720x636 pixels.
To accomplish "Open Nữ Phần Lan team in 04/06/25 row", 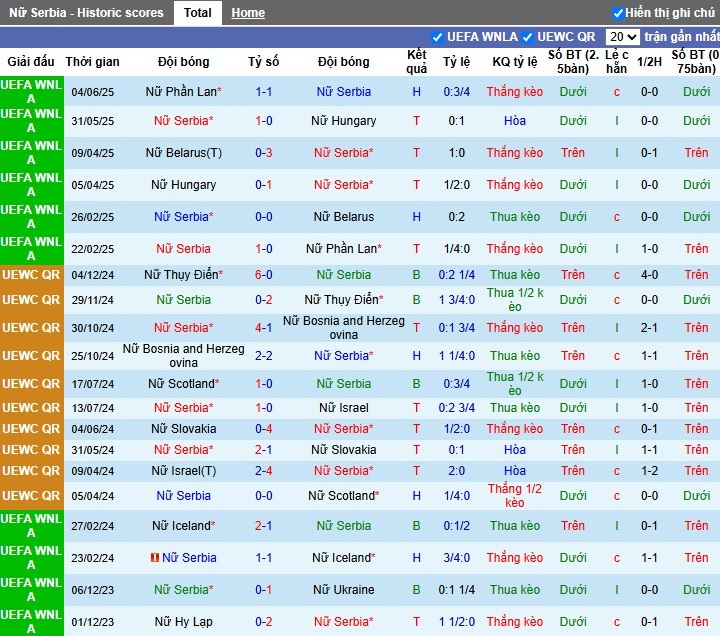I will (183, 92).
